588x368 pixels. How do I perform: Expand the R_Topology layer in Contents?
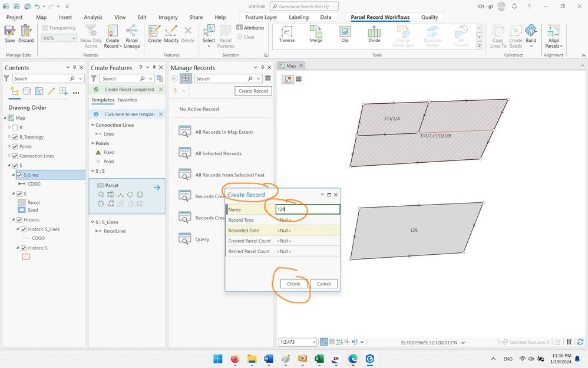coord(9,137)
